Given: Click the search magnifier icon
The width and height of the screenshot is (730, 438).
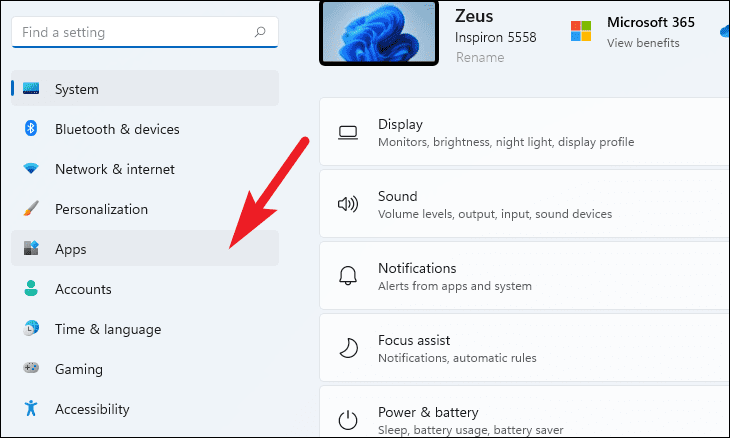Looking at the screenshot, I should (260, 32).
